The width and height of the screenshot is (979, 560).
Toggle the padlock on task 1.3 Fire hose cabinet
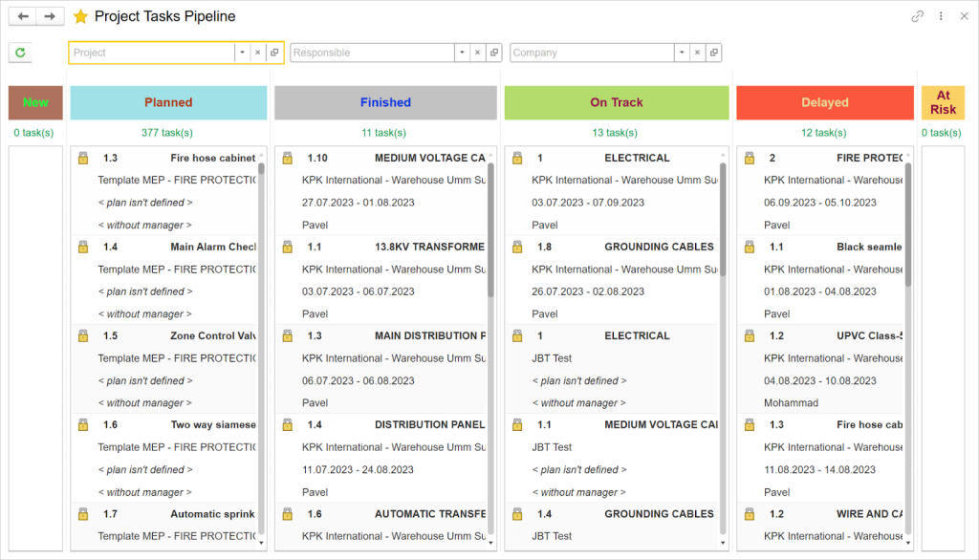click(x=81, y=157)
